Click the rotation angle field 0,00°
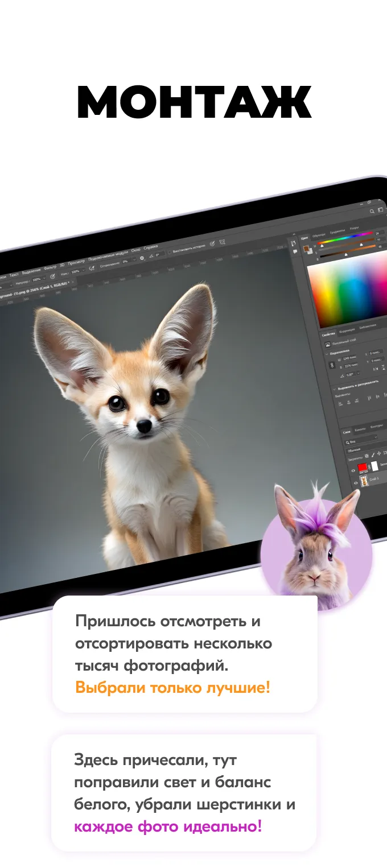This screenshot has height=868, width=387. [x=350, y=374]
